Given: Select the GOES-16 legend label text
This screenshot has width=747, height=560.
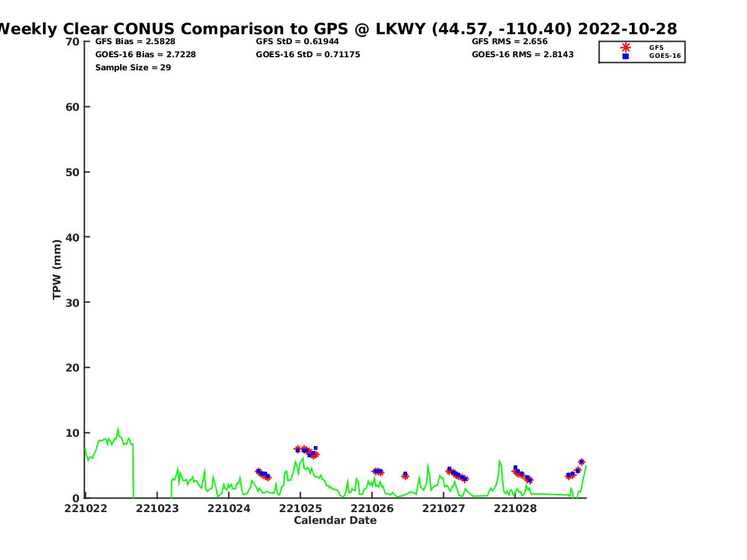Looking at the screenshot, I should point(664,56).
